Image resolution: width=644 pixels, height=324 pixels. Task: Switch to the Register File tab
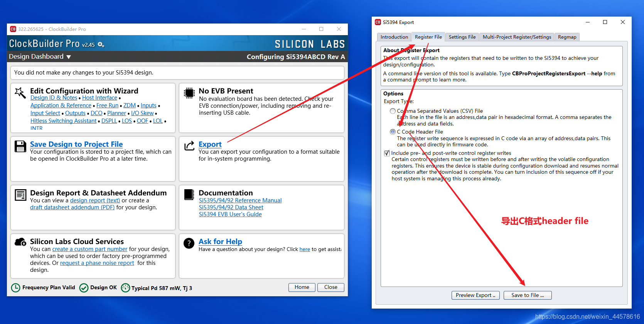point(428,37)
